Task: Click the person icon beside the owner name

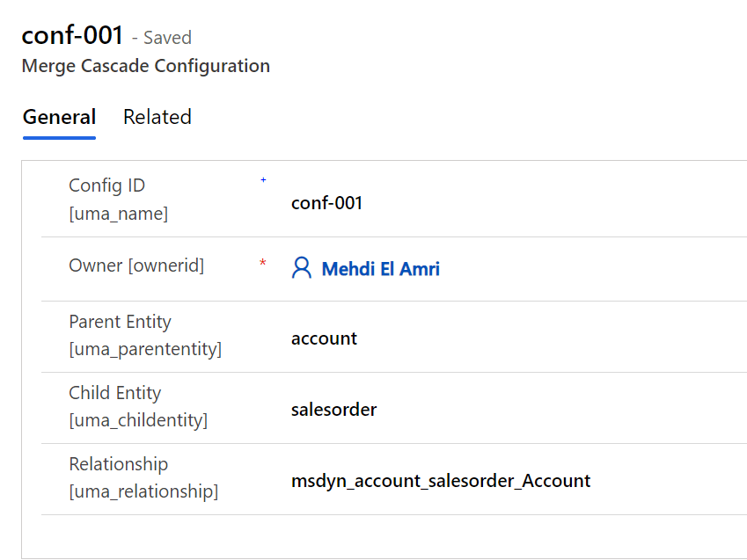Action: click(x=302, y=268)
